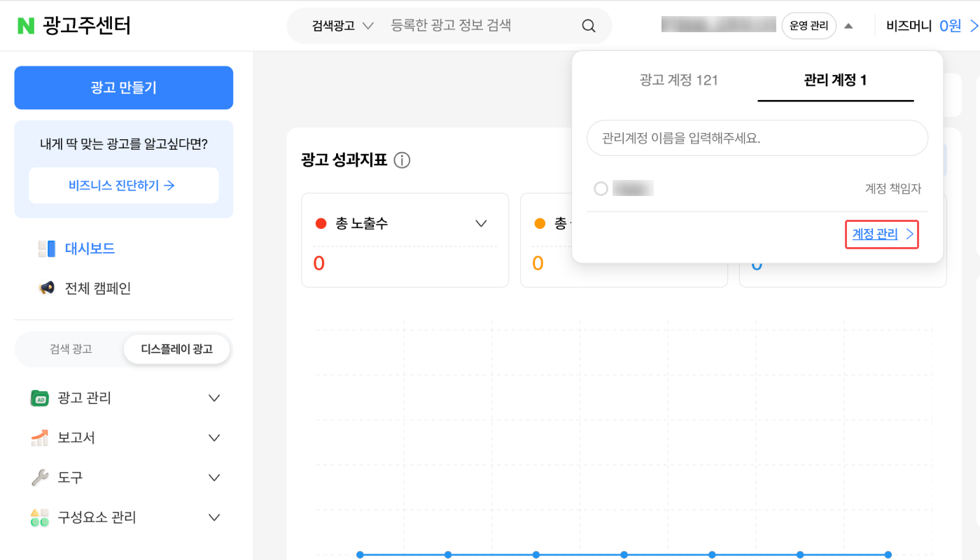Open the 총 노출수 metric dropdown
Screen dimensions: 980x560
(481, 224)
